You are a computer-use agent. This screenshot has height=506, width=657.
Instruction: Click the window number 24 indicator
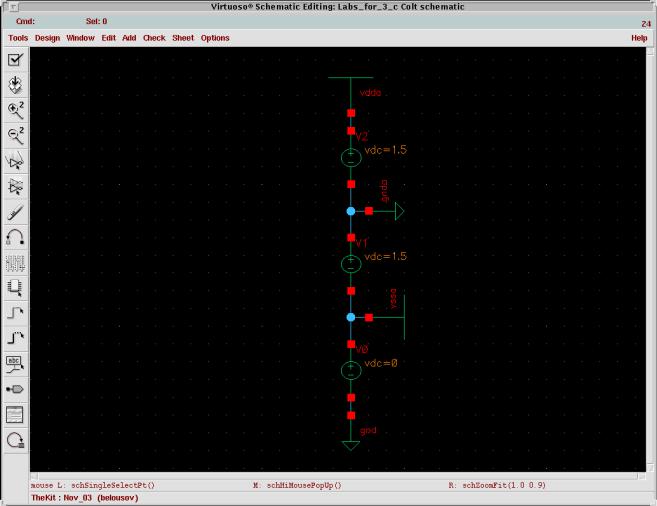tap(646, 24)
